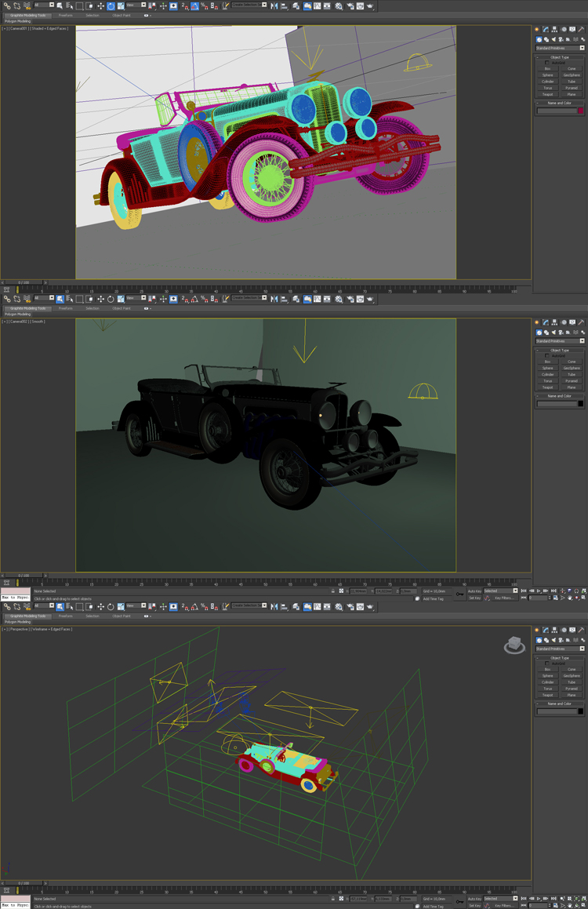Activate Select and Rotate in the topmost toolbar

111,5
